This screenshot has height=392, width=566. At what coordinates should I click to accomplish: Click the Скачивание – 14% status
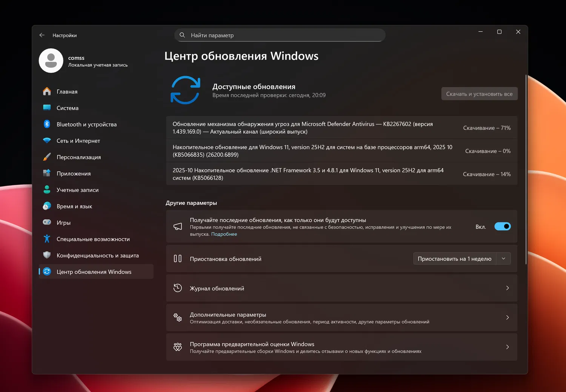[487, 174]
